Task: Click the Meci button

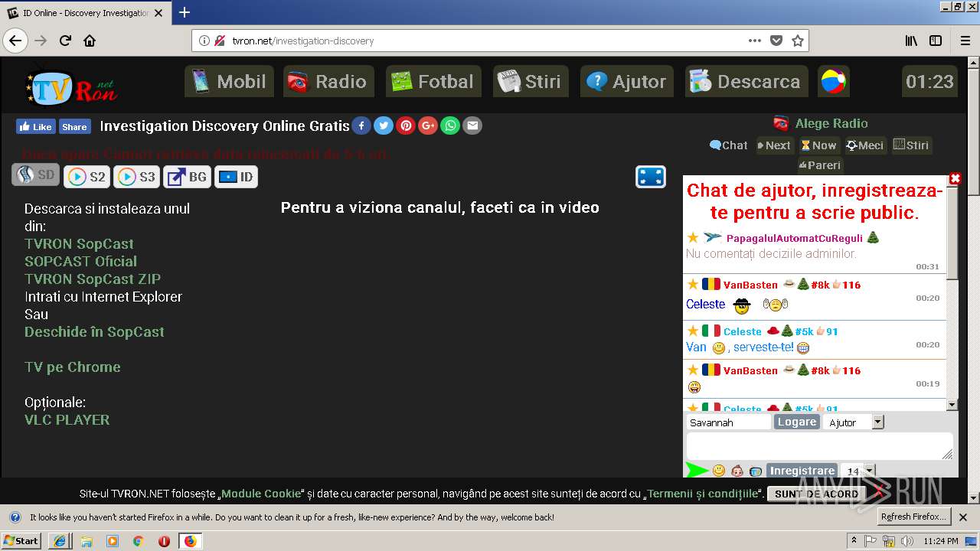Action: click(864, 145)
